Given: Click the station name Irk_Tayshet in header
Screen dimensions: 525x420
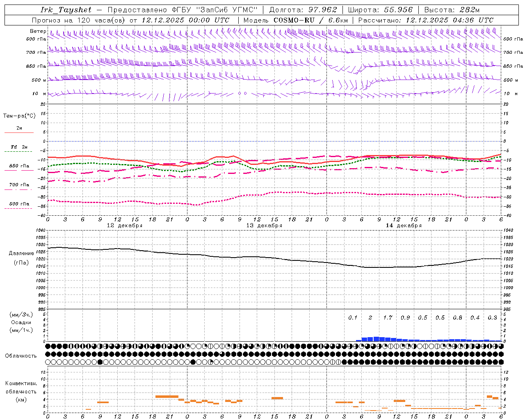Looking at the screenshot, I should [x=66, y=10].
